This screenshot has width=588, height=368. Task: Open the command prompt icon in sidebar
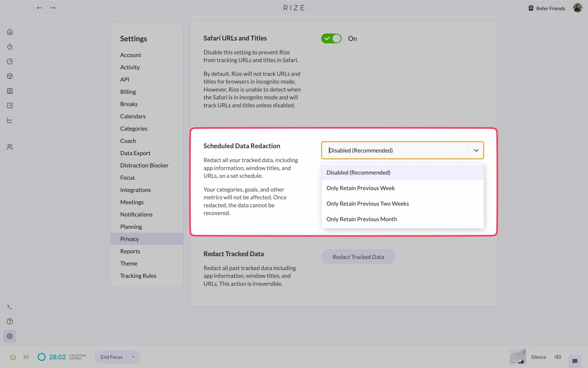pos(10,307)
